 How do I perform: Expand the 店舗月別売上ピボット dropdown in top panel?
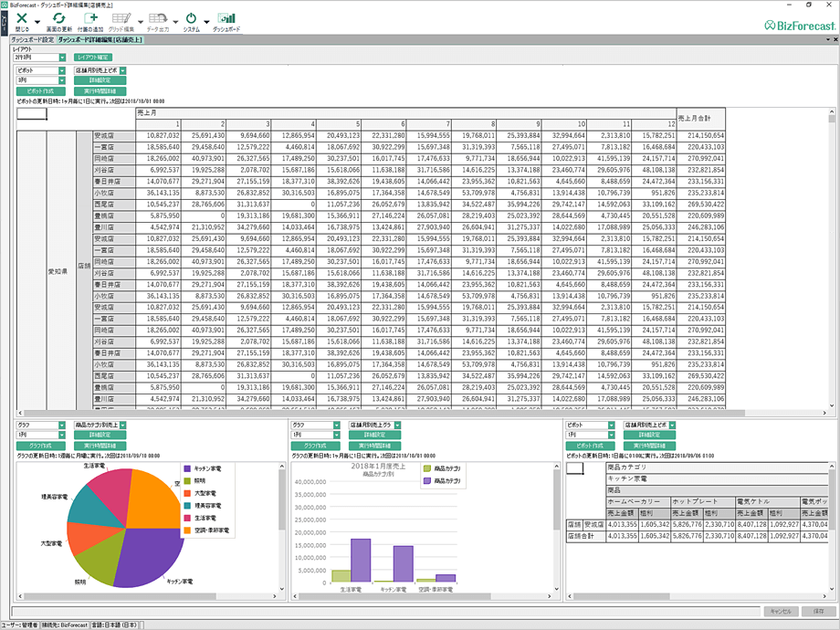[122, 70]
